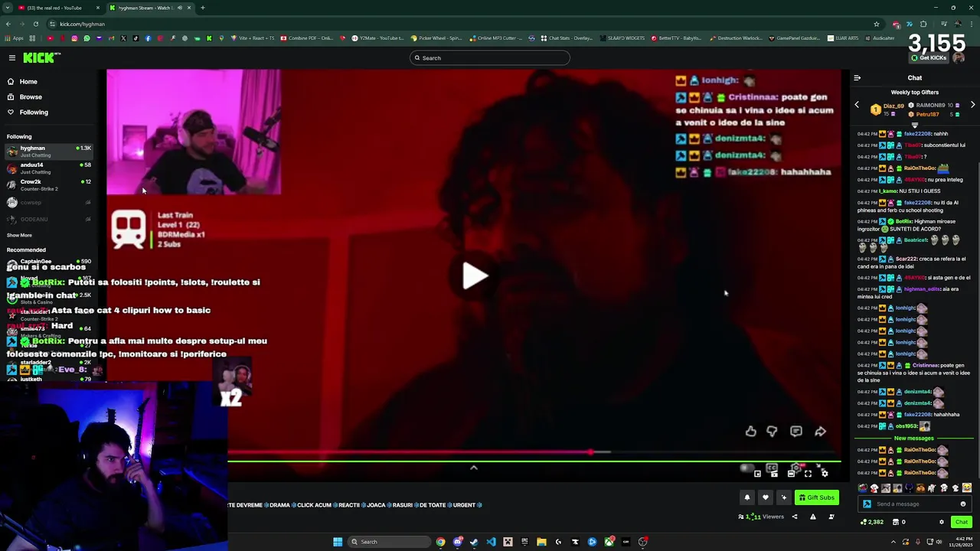
Task: Select the laughing-crying emote in quick emotes
Action: coord(967,487)
